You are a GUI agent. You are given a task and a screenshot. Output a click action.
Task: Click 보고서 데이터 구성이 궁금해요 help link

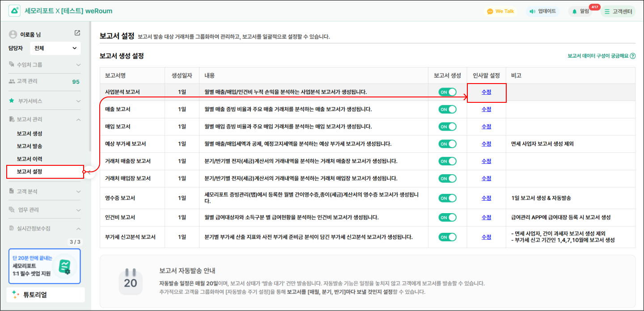601,56
